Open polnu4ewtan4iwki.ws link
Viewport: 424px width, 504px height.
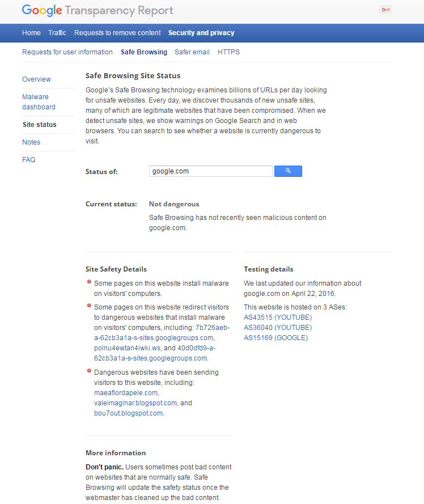127,348
